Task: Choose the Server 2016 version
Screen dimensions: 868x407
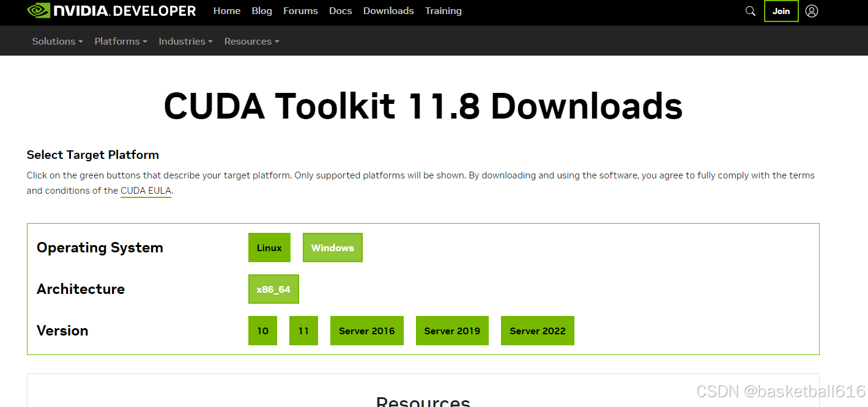Action: click(x=367, y=331)
